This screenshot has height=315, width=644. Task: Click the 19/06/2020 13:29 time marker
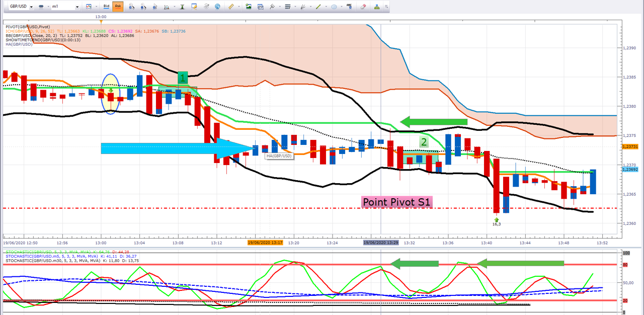pos(382,243)
